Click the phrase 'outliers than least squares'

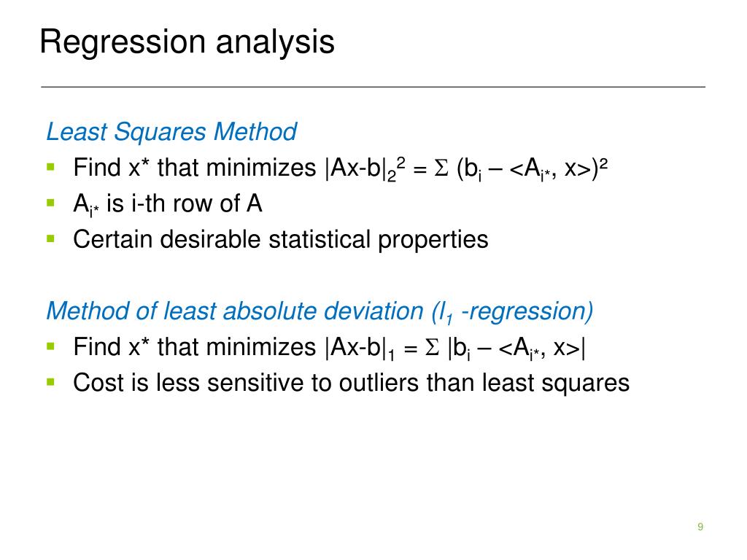point(484,383)
